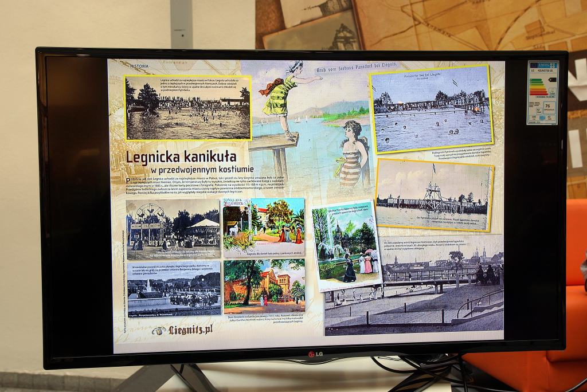587x392 pixels.
Task: Select the blue-tinted Pansdorfer See postcard
Action: [x=432, y=108]
